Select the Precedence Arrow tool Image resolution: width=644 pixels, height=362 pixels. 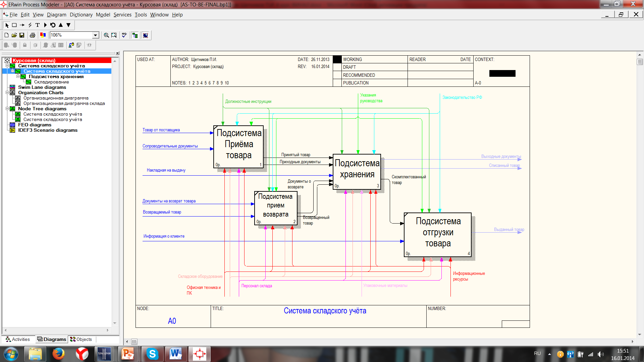(22, 25)
